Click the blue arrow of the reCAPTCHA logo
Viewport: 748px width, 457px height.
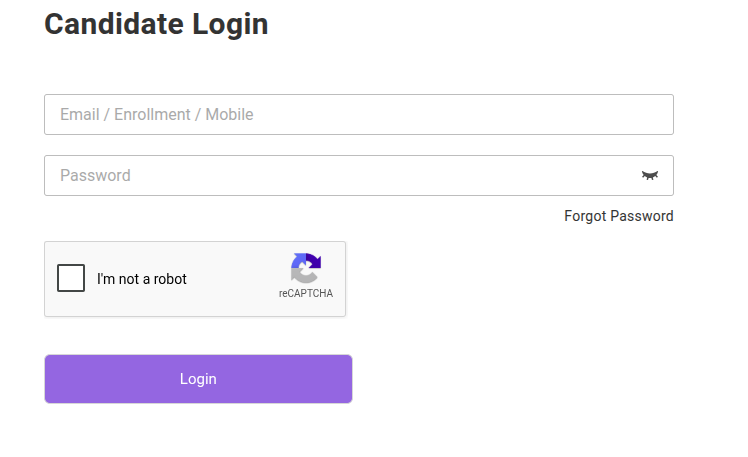pos(300,262)
